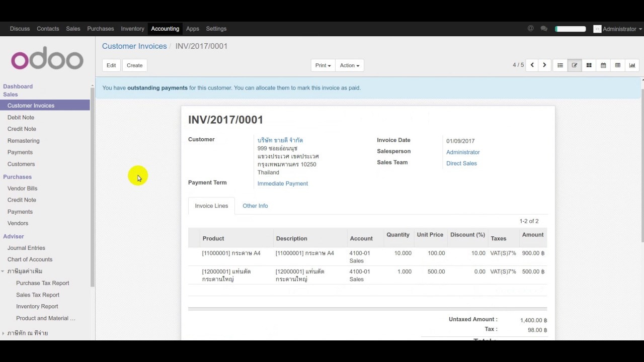This screenshot has height=362, width=644.
Task: Open the Contacts menu
Action: [48, 29]
